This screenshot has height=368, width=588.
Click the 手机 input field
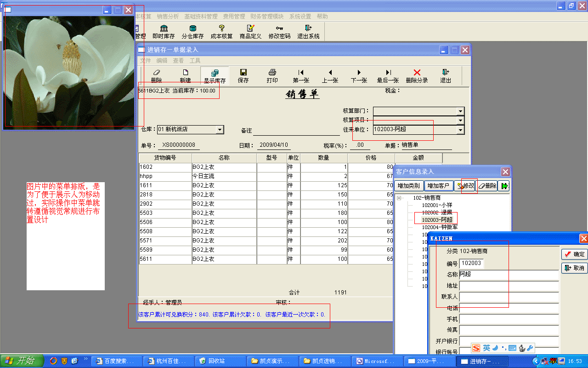coord(509,319)
